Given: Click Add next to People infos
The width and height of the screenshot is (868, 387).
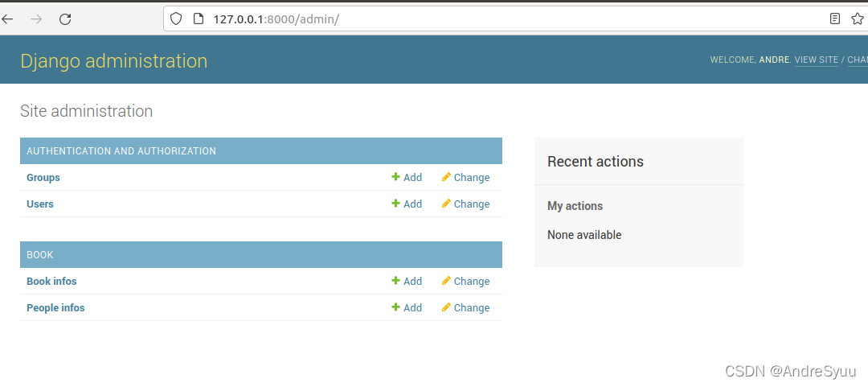Looking at the screenshot, I should point(412,307).
